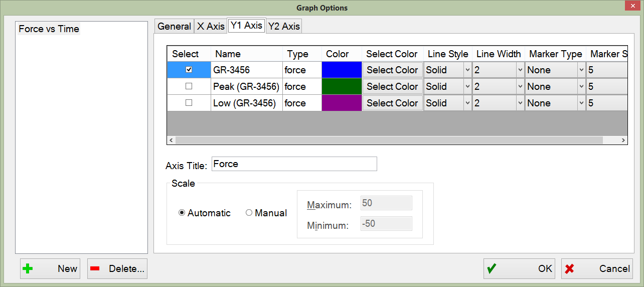
Task: Click the red X icon on Cancel
Action: pyautogui.click(x=569, y=269)
